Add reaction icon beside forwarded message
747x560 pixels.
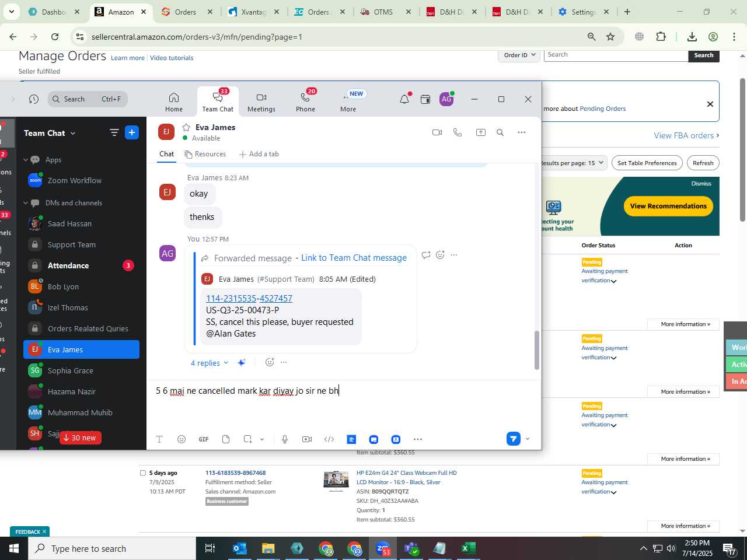pyautogui.click(x=441, y=255)
